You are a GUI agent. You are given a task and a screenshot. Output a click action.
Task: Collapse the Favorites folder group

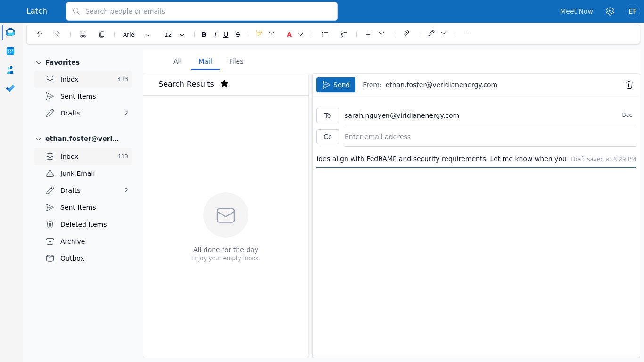39,62
